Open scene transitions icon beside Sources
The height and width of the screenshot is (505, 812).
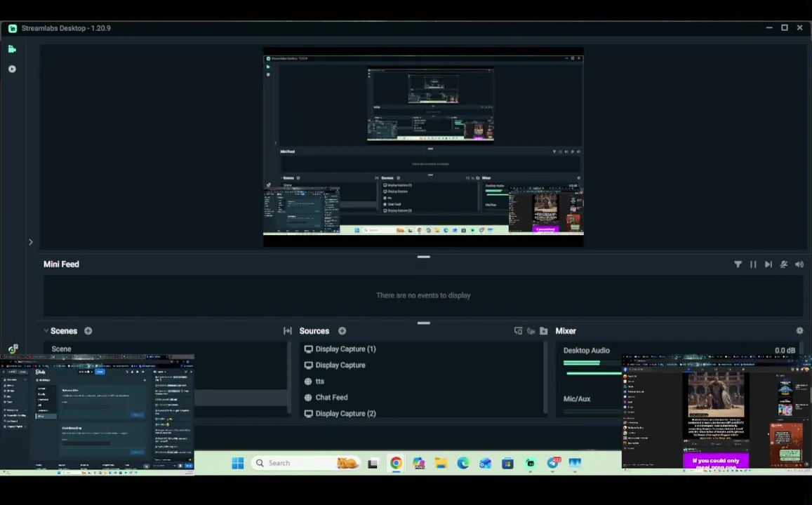288,330
